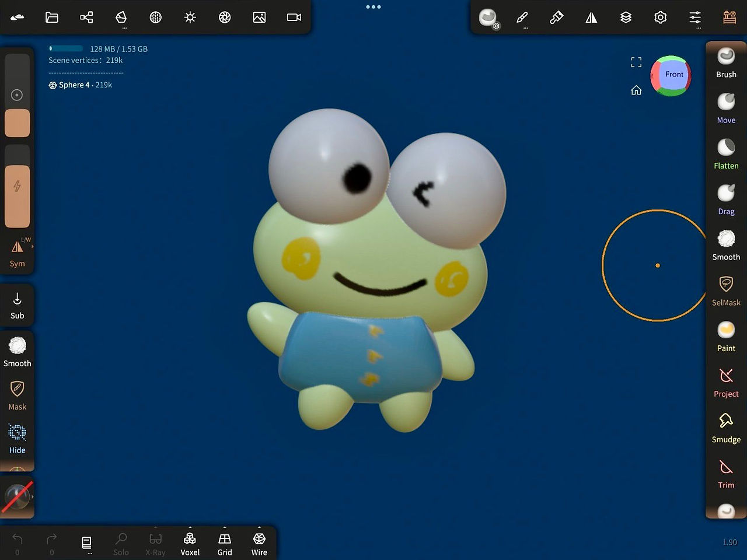The height and width of the screenshot is (560, 747).
Task: Open the crossed-out sphere options at bottom left
Action: pyautogui.click(x=17, y=496)
